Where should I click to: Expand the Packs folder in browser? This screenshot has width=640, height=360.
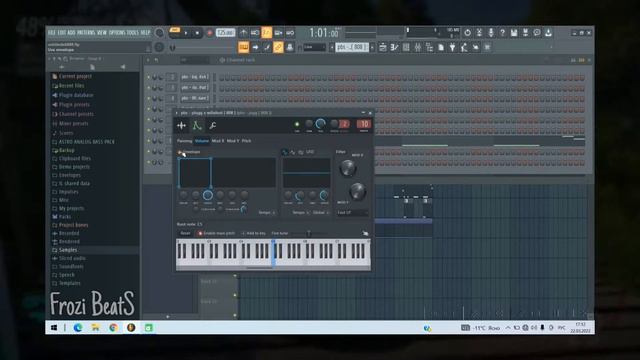[64, 217]
